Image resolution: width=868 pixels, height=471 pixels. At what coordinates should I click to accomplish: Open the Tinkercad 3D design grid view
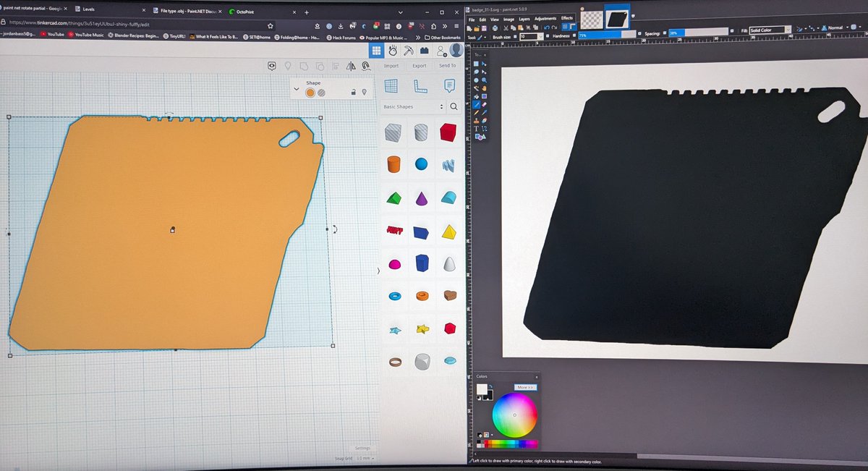[x=376, y=50]
